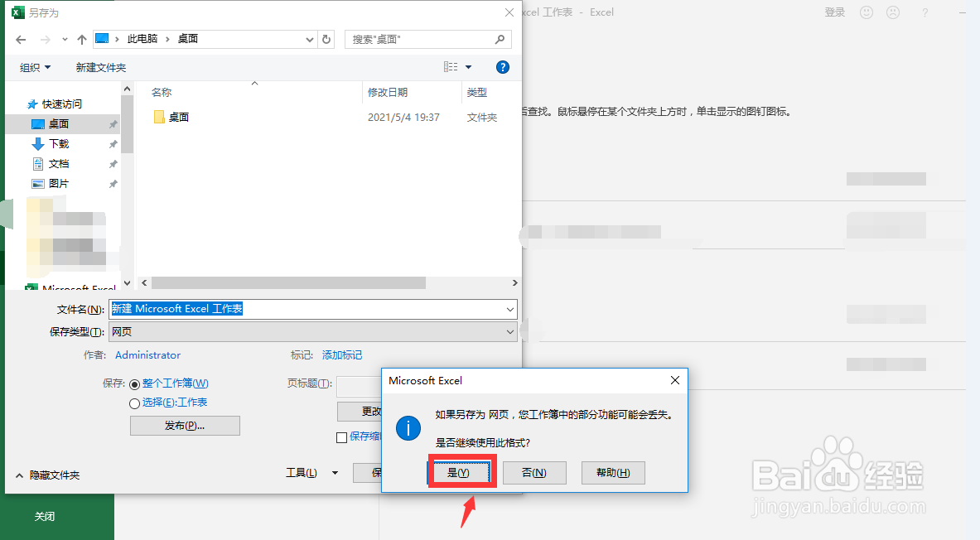Open Save As dialog help icon
This screenshot has height=540, width=980.
click(x=503, y=67)
